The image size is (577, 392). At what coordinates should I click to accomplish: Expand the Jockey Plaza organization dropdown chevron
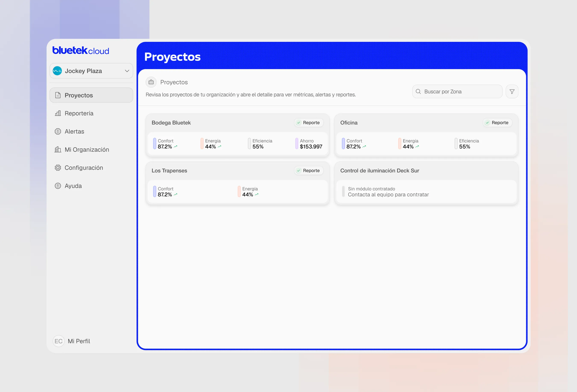127,71
